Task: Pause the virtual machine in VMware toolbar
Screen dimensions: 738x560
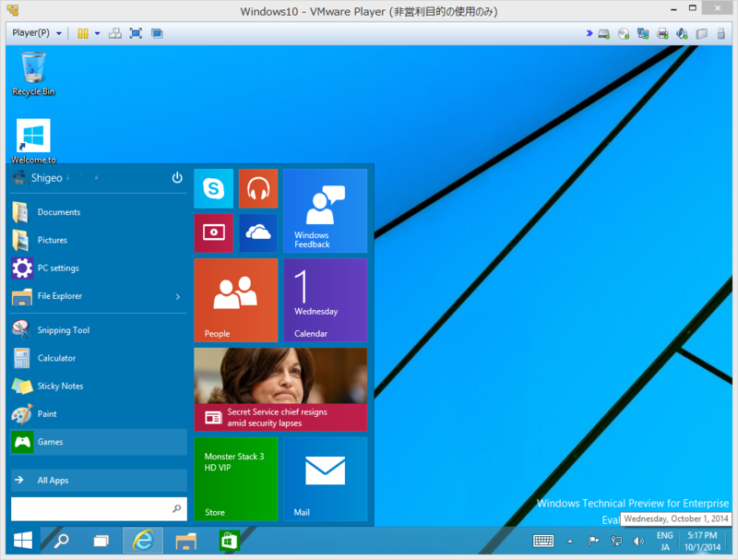Action: point(83,33)
